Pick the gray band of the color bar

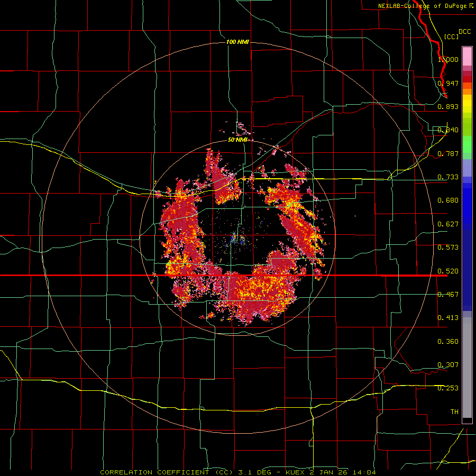[467, 368]
